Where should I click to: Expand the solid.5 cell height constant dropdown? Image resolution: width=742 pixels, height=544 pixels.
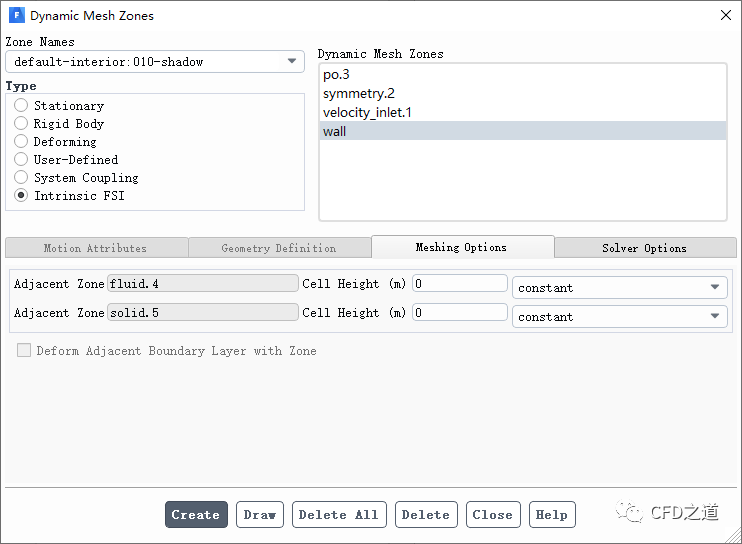click(x=620, y=317)
